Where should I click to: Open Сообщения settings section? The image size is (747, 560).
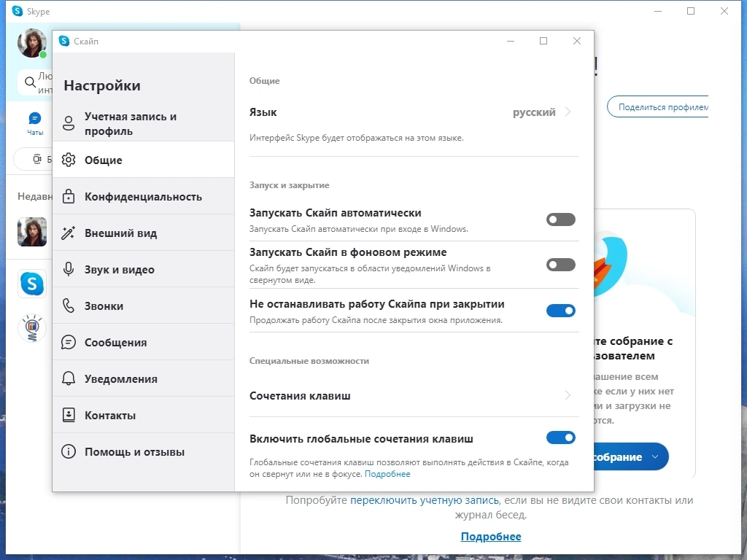[x=144, y=342]
